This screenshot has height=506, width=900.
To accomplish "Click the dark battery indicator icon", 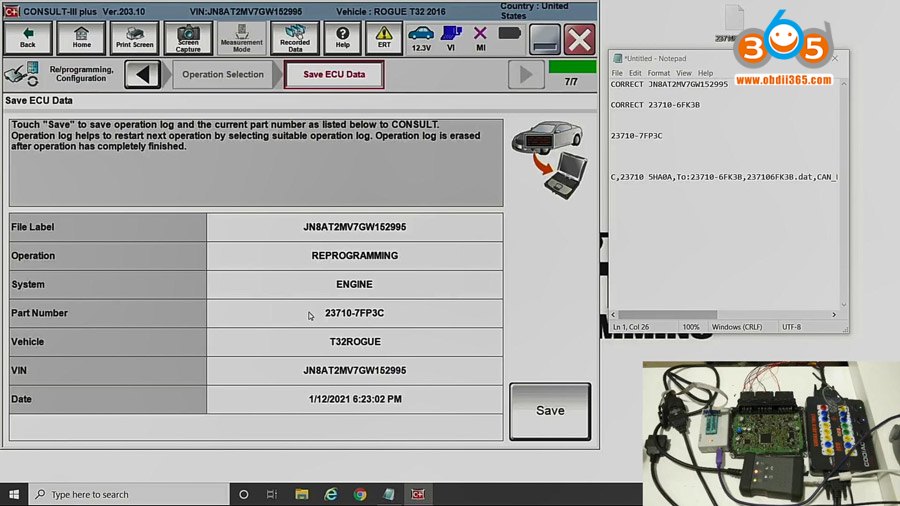I will pos(510,33).
